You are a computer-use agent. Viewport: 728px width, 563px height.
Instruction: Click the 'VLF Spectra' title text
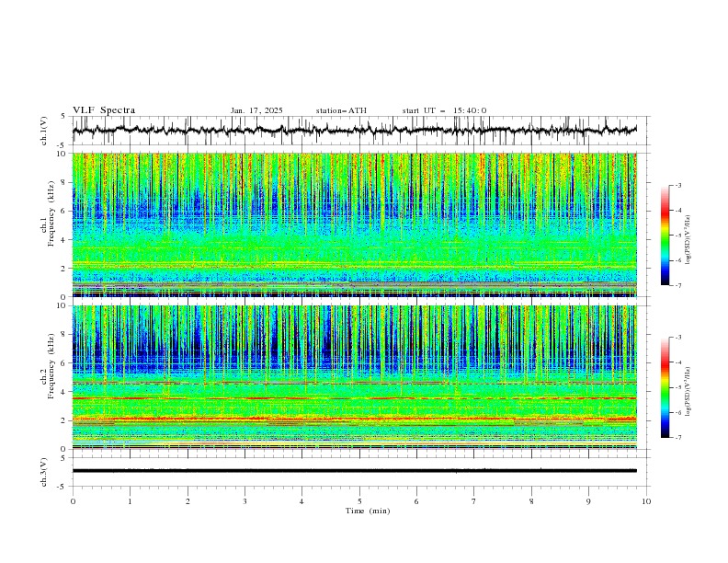pos(104,110)
